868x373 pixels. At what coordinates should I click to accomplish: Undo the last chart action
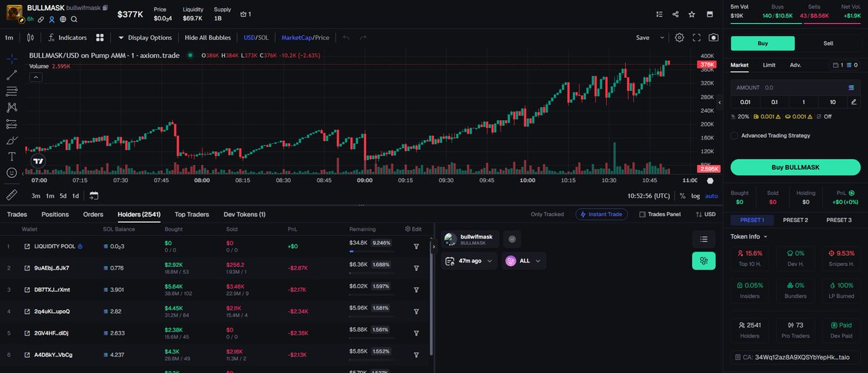tap(346, 37)
